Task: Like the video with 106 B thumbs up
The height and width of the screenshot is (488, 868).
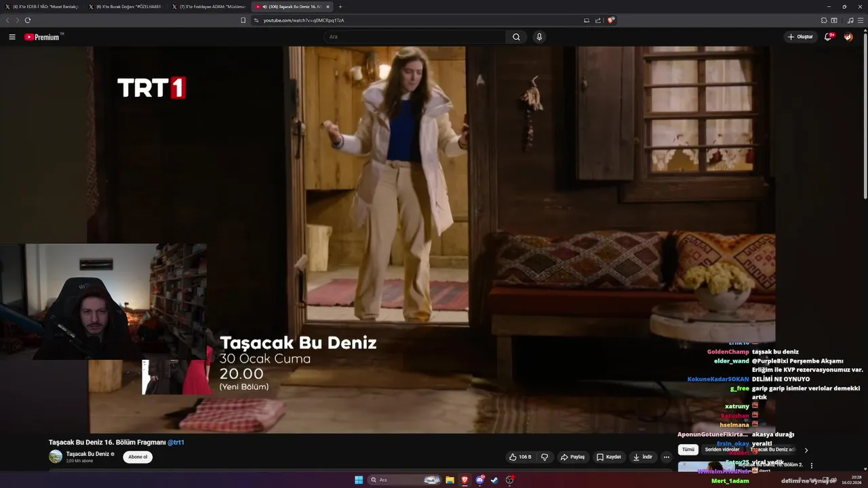Action: click(x=520, y=457)
